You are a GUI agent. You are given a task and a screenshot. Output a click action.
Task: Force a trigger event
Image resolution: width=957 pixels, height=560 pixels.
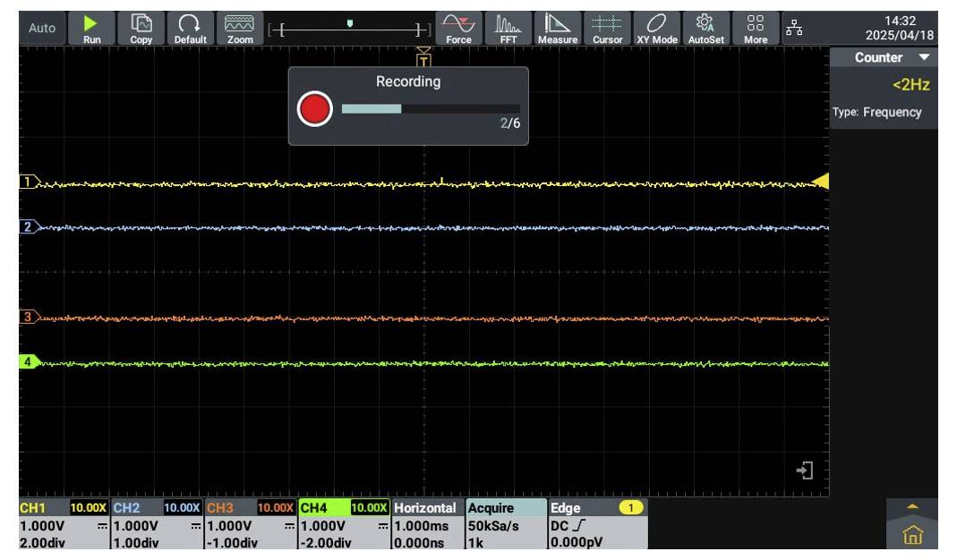pyautogui.click(x=458, y=28)
